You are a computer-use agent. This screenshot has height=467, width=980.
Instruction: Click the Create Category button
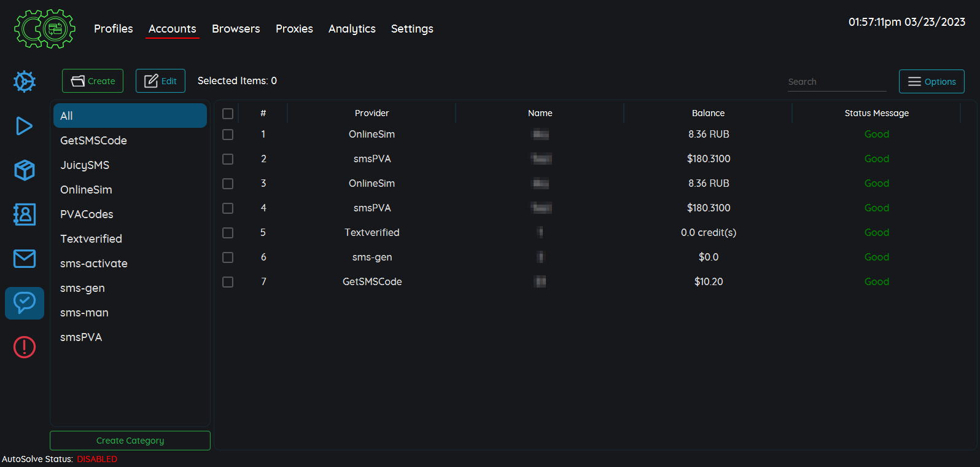130,441
